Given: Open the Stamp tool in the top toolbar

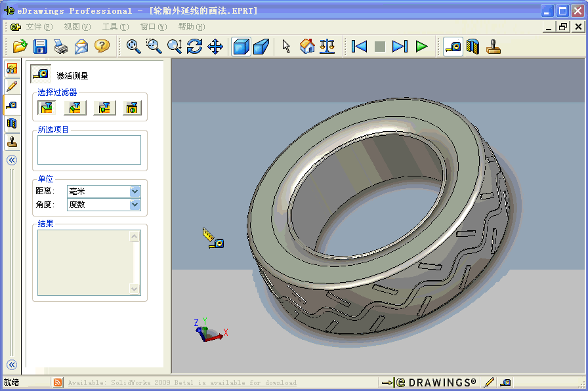Looking at the screenshot, I should (493, 47).
